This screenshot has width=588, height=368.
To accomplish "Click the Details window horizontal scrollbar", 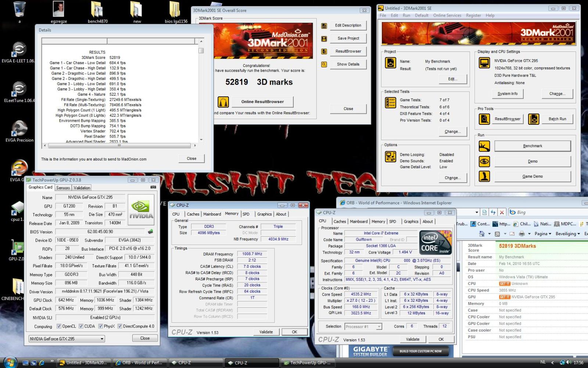I will pyautogui.click(x=119, y=146).
